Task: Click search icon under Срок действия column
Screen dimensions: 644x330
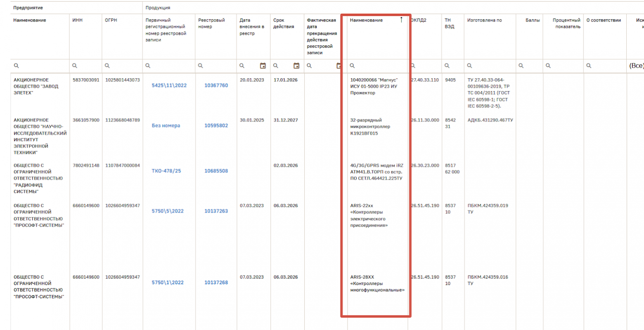Action: (x=276, y=66)
